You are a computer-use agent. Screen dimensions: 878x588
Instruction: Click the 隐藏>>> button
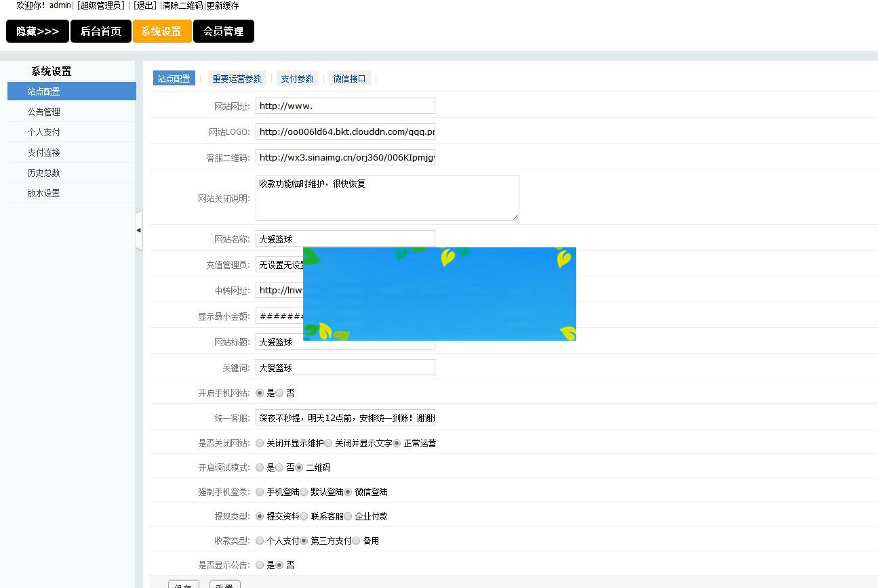pyautogui.click(x=37, y=31)
